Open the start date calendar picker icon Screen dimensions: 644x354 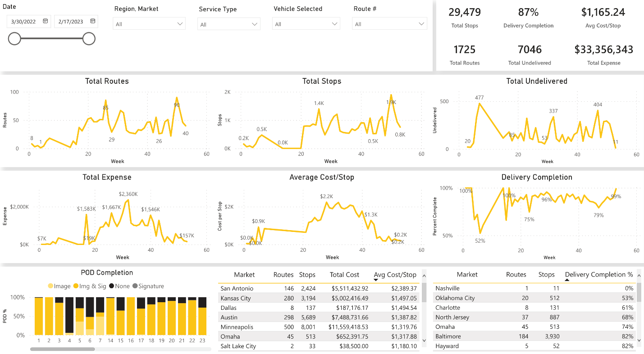point(46,21)
